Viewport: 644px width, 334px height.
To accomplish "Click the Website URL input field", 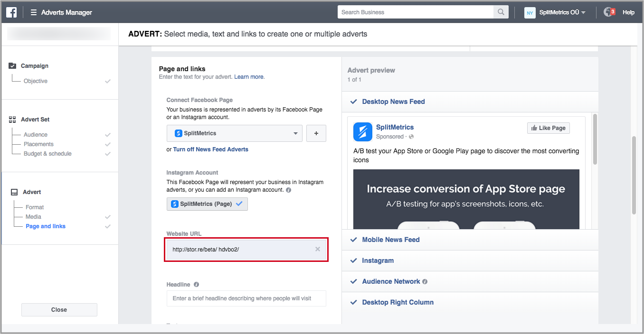I will pyautogui.click(x=246, y=250).
